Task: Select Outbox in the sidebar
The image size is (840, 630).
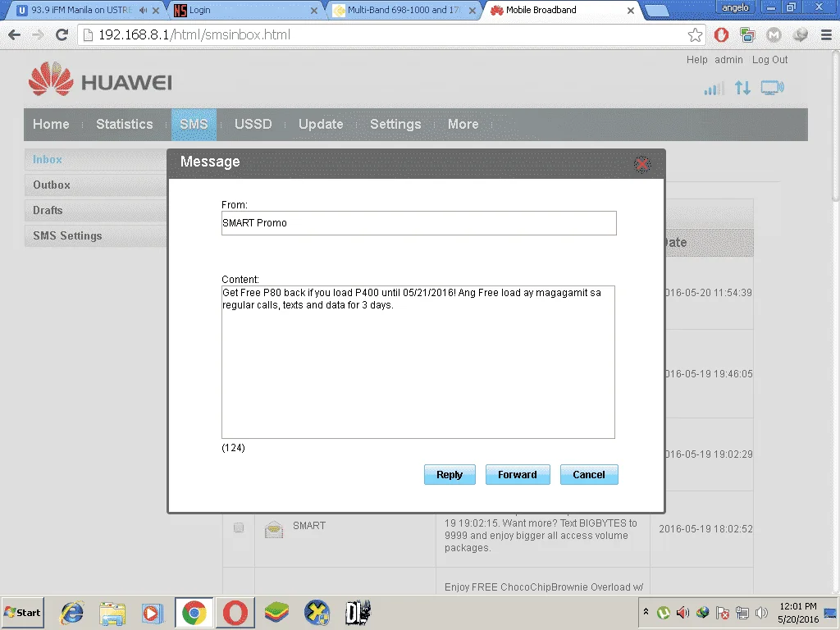Action: [x=95, y=185]
